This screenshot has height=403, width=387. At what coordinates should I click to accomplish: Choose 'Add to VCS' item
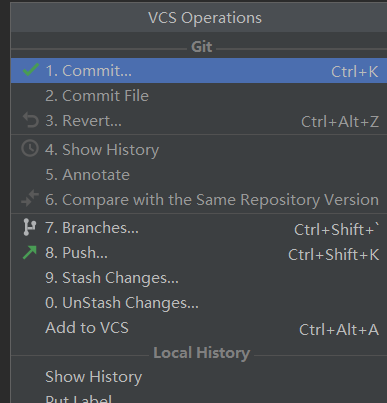click(199, 328)
